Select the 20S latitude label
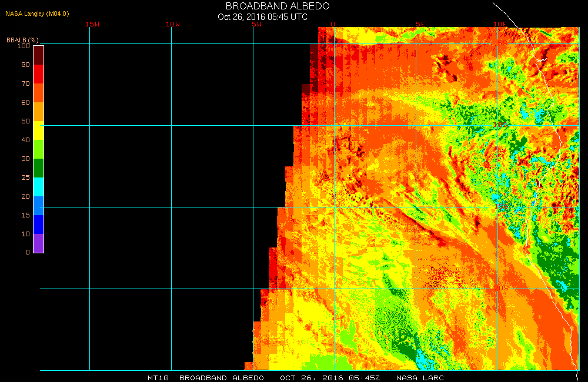 500,288
